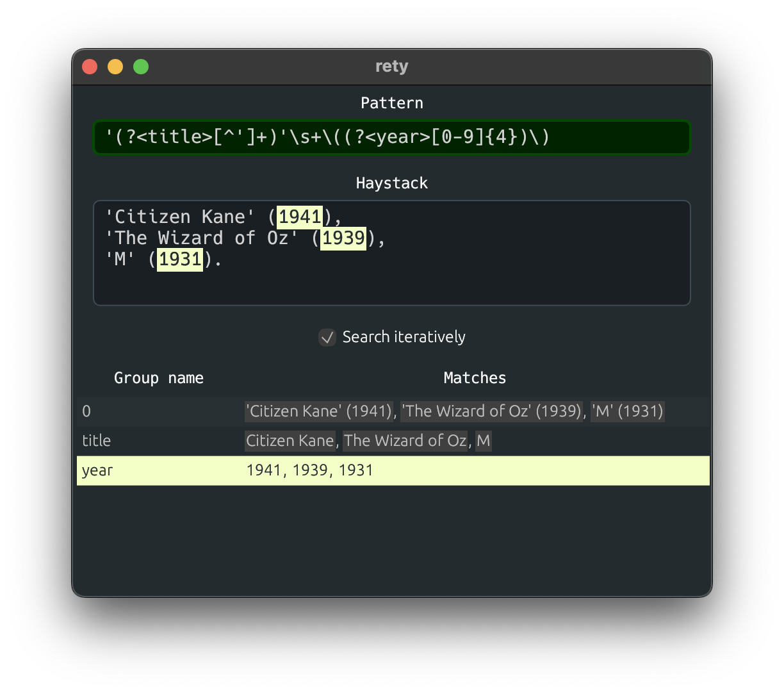784x692 pixels.
Task: Click the 'M' (1931) full match
Action: [628, 411]
